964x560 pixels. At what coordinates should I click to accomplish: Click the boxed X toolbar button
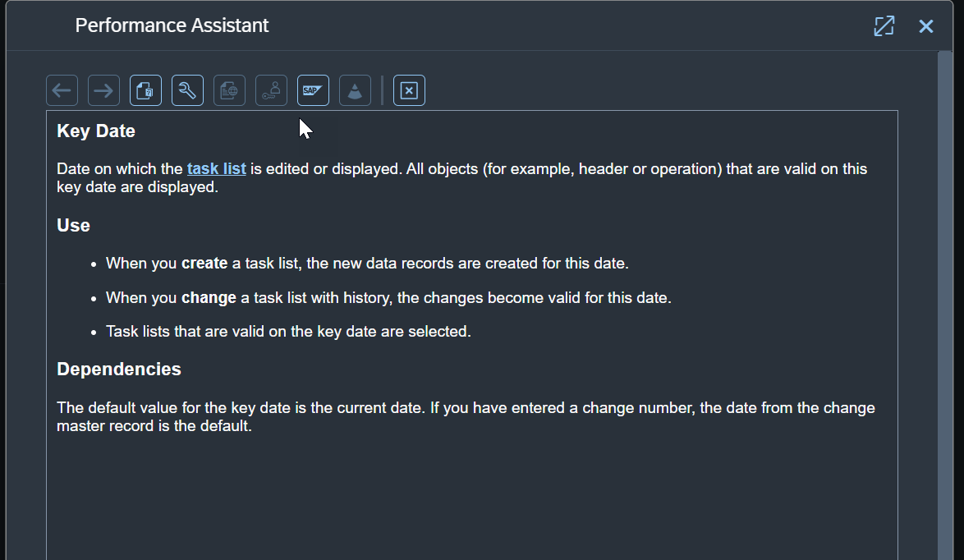(409, 90)
